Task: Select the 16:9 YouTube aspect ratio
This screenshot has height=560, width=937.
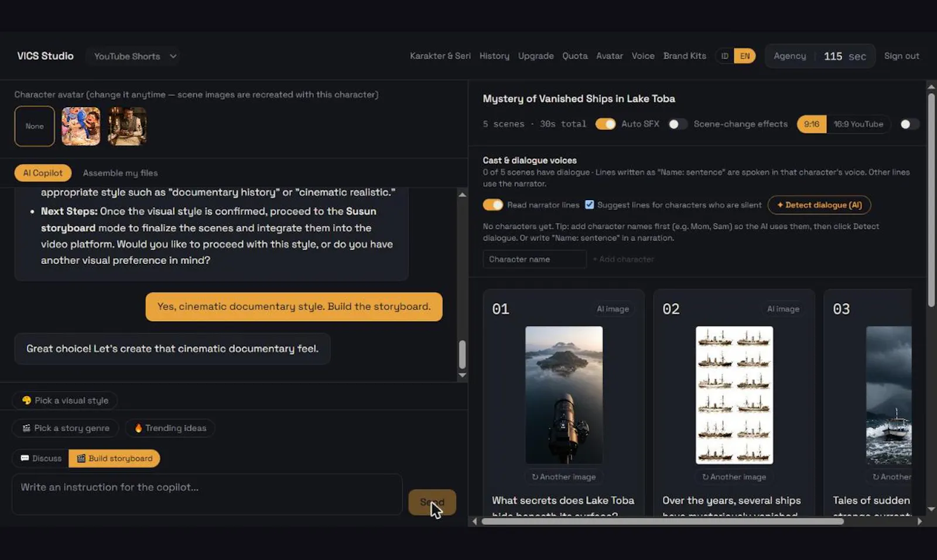Action: (859, 124)
